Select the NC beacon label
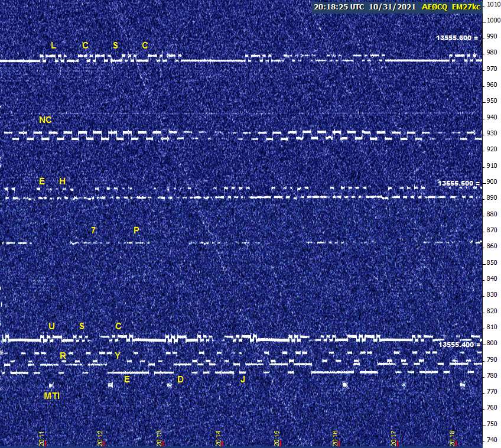Viewport: 501px width, 448px height. 45,120
